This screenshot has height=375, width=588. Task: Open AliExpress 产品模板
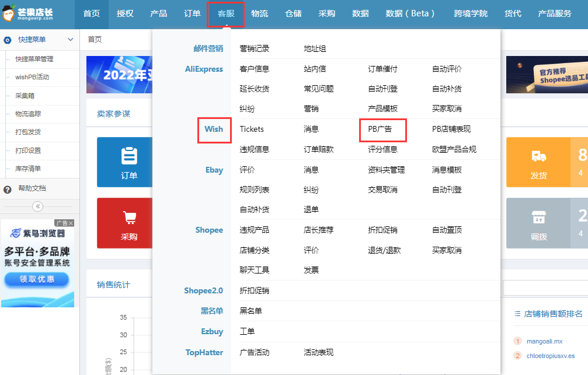pyautogui.click(x=382, y=108)
